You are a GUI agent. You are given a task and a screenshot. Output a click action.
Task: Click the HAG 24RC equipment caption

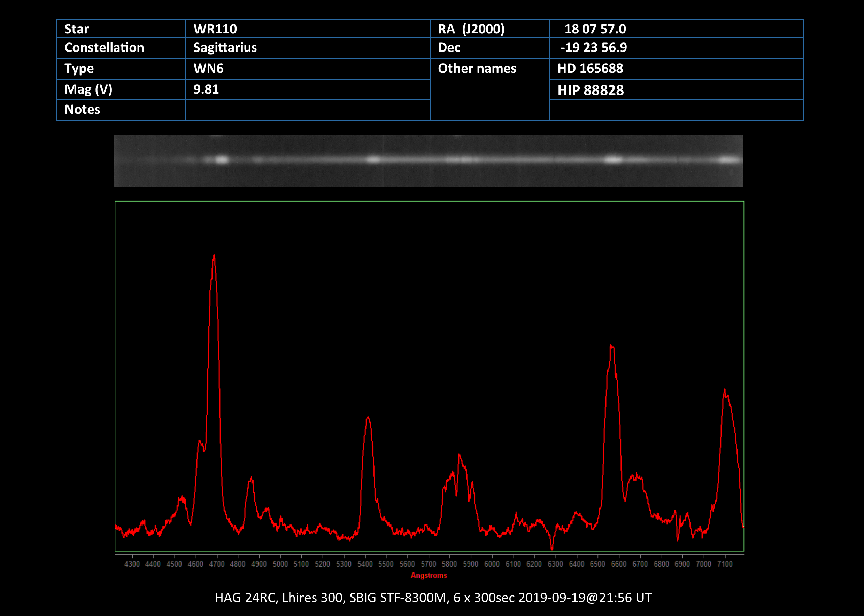click(433, 598)
